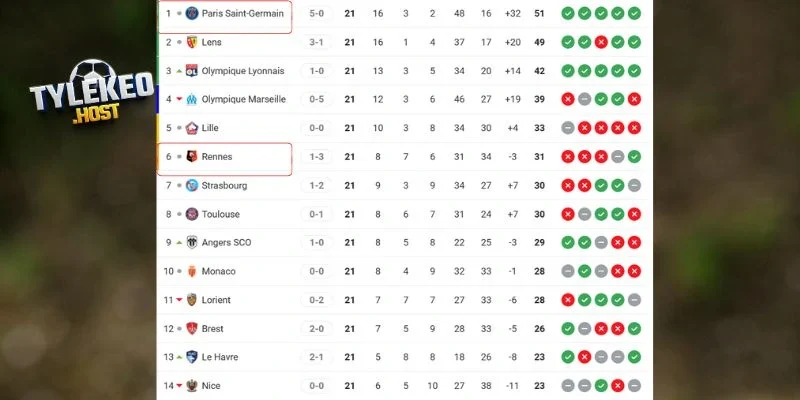800x400 pixels.
Task: Click the Tylekeo.host logo
Action: [x=76, y=87]
